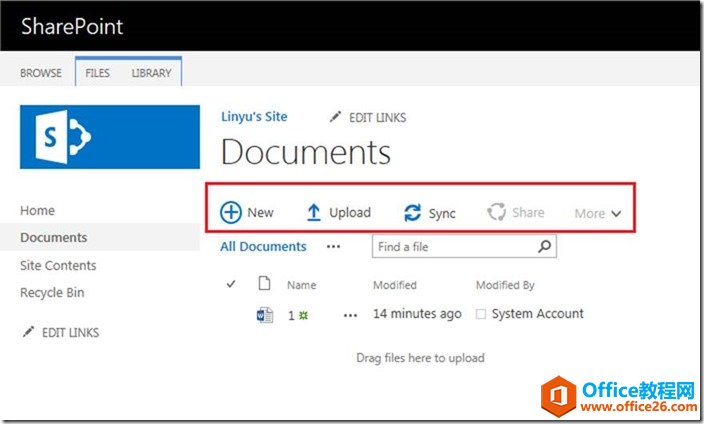Image resolution: width=704 pixels, height=424 pixels.
Task: Check the System Account presence box
Action: coord(481,314)
